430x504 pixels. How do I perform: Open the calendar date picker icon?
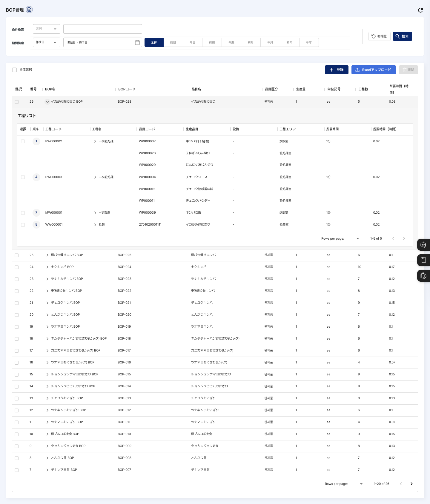pyautogui.click(x=137, y=42)
